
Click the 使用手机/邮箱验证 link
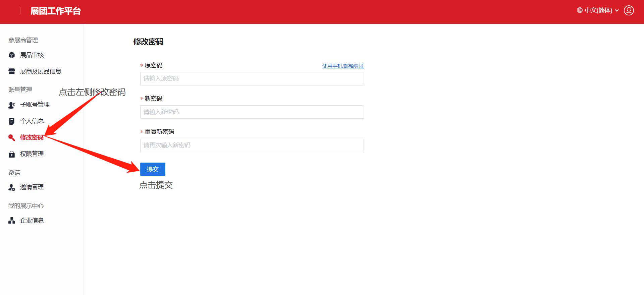(x=343, y=66)
